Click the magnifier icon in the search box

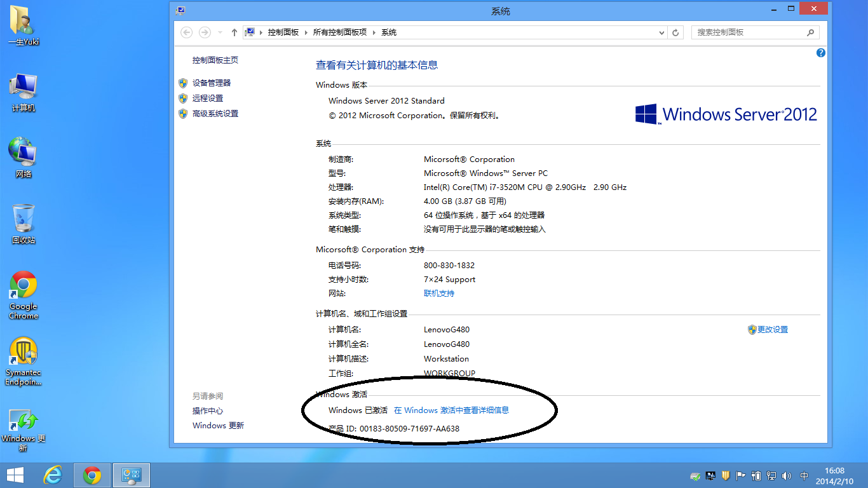coord(810,32)
